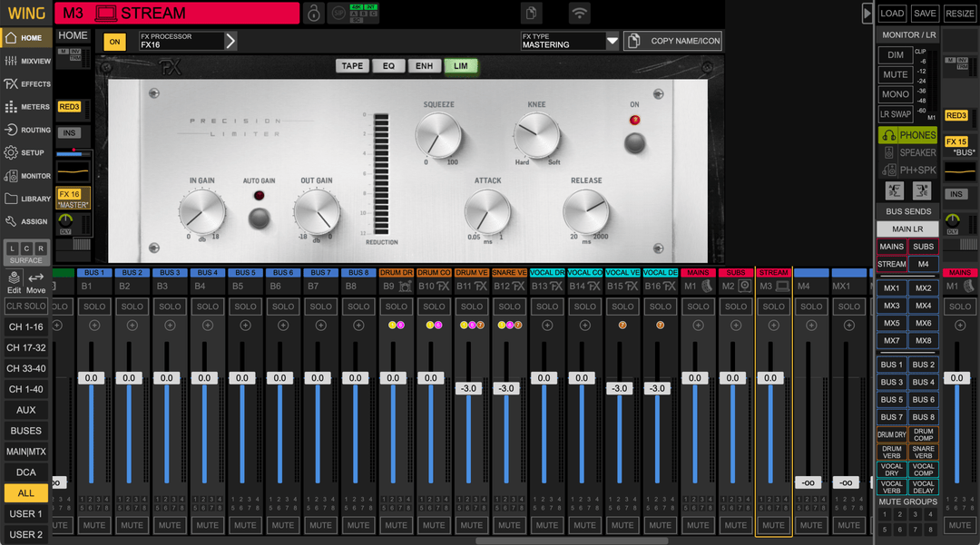Toggle the limiter Auto Gain button
This screenshot has height=545, width=980.
260,218
